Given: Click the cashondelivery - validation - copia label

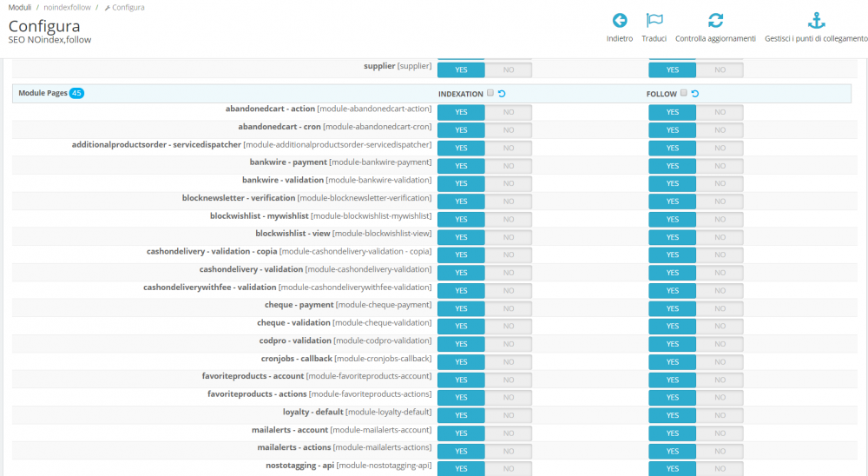Looking at the screenshot, I should coord(289,252).
